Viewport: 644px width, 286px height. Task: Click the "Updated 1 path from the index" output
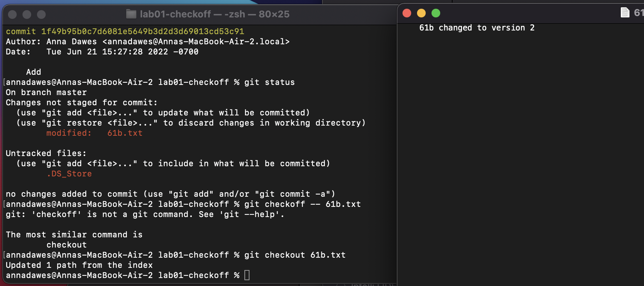click(x=79, y=265)
